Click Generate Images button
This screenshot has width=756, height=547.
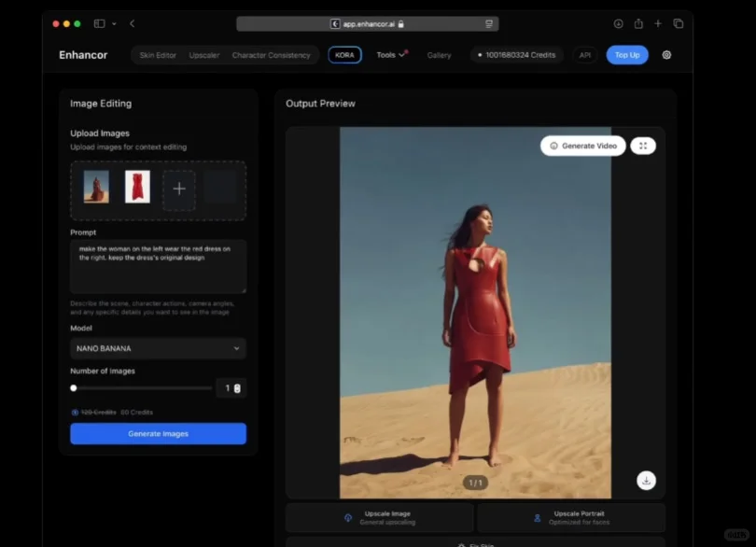pyautogui.click(x=158, y=434)
